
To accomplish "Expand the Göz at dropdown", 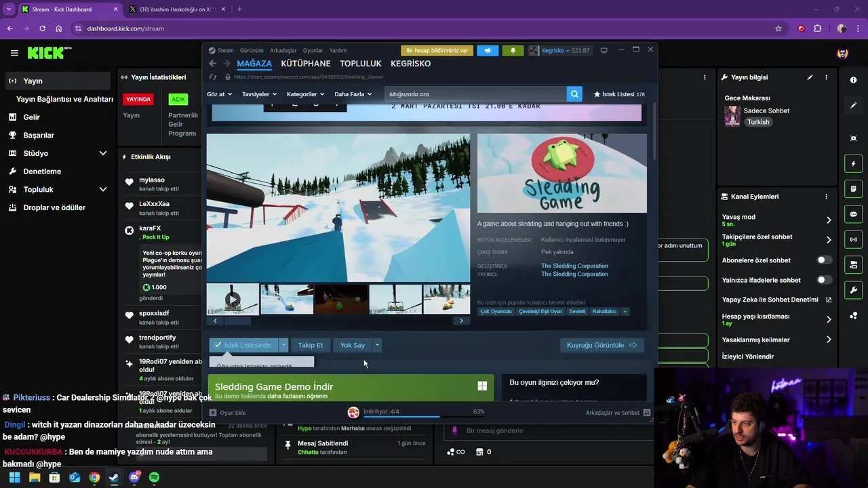I will (220, 94).
